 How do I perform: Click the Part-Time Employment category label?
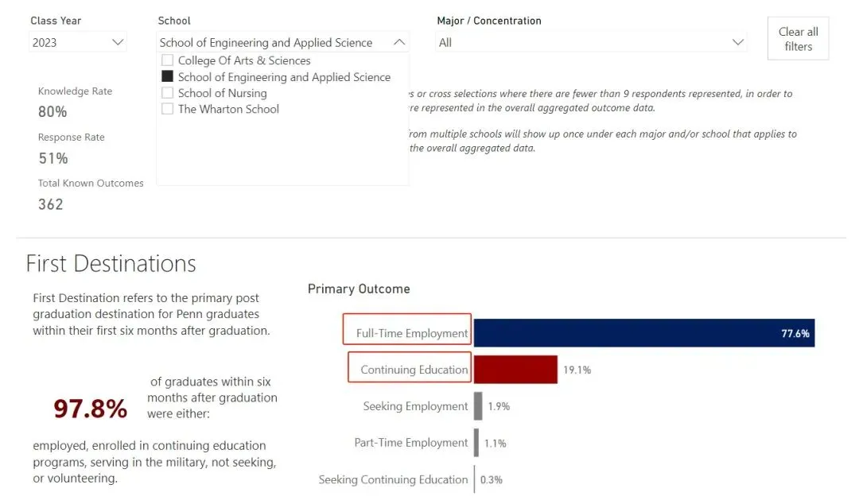410,443
